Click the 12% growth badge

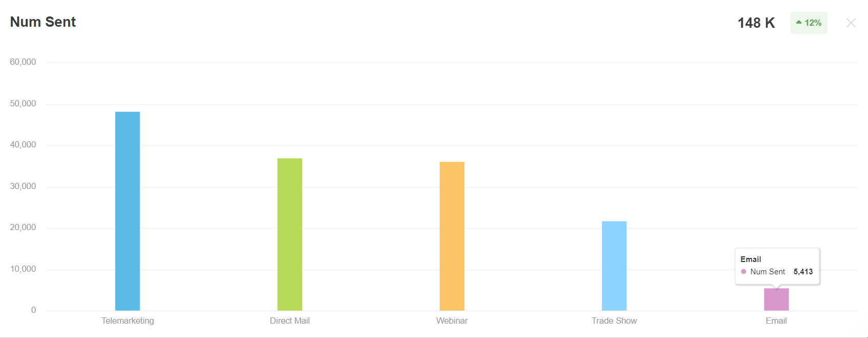coord(809,23)
